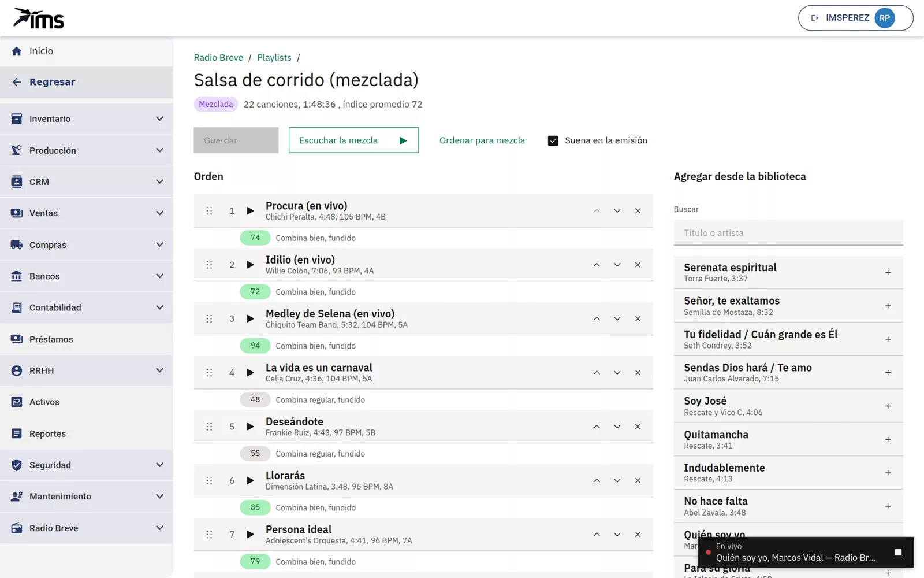Open Préstamos in the sidebar
The width and height of the screenshot is (924, 578).
87,339
